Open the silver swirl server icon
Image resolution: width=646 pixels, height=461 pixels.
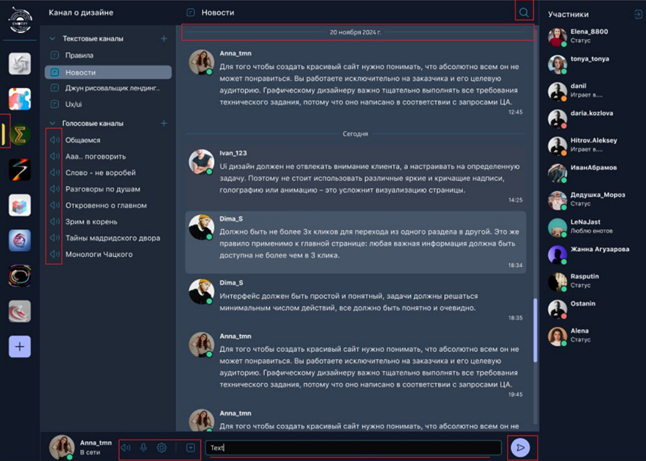click(20, 63)
